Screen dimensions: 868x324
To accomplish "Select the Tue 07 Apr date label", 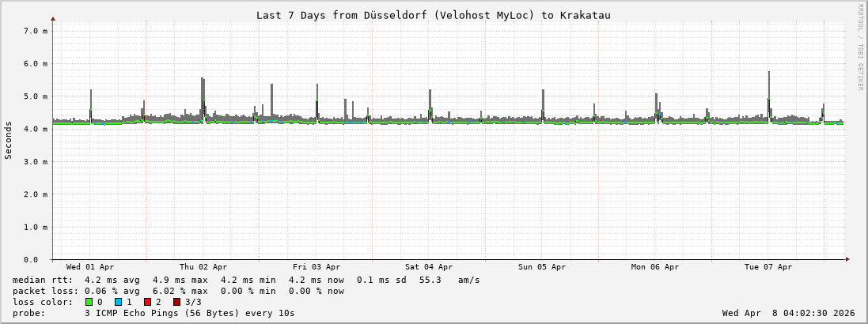I will coord(768,267).
